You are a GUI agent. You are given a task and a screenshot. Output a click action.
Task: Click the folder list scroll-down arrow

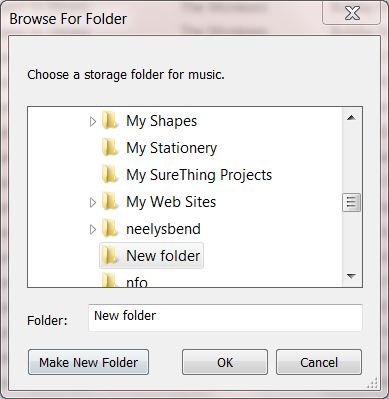(351, 276)
